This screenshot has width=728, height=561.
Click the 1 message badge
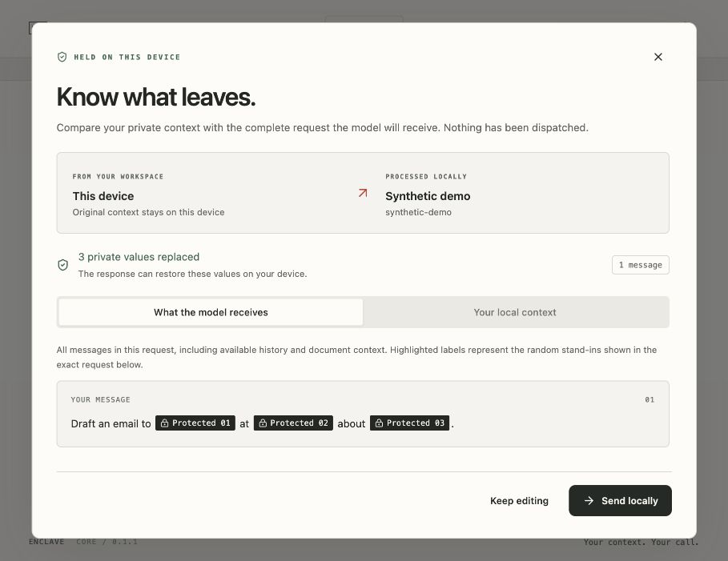click(640, 265)
